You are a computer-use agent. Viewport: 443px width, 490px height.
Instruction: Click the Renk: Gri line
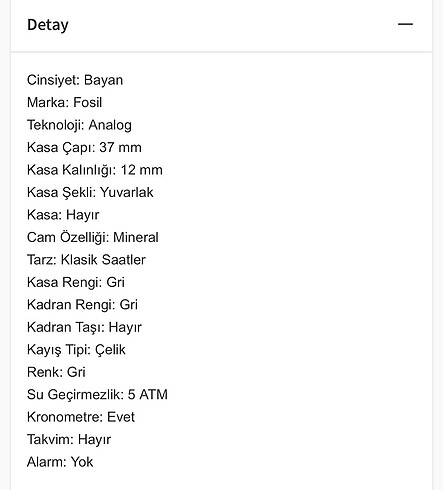point(56,372)
